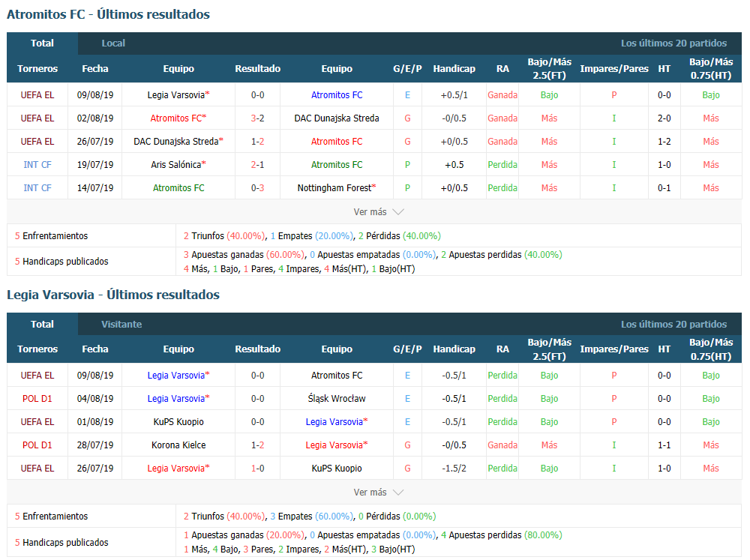Image resolution: width=750 pixels, height=560 pixels.
Task: Click the HT column header in Legia table
Action: [x=664, y=349]
